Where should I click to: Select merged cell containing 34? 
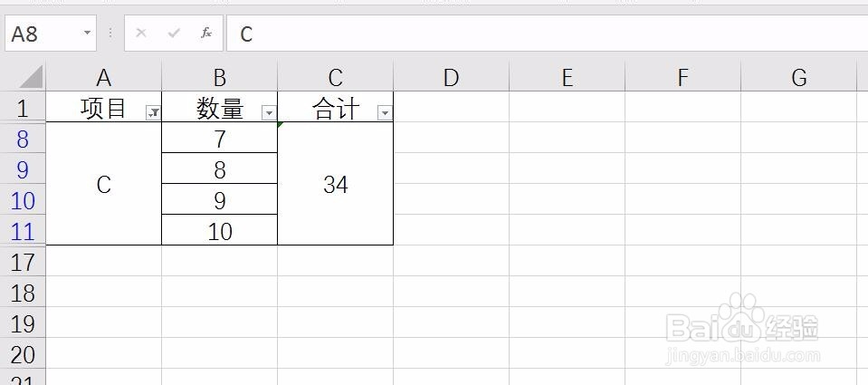(336, 184)
